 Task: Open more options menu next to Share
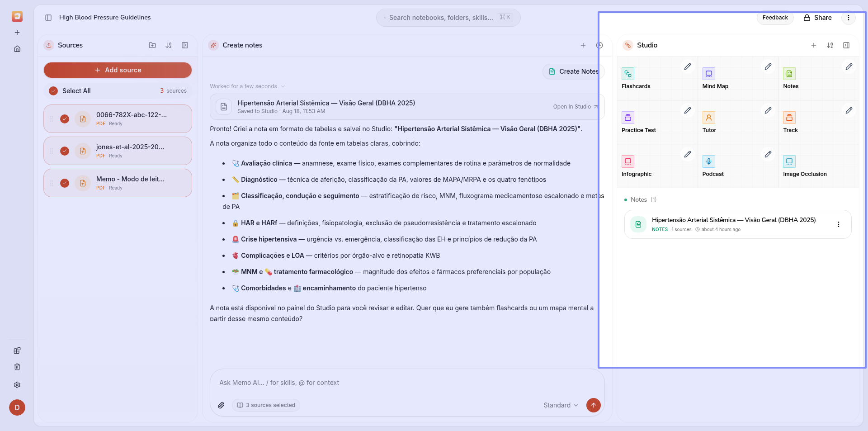click(x=849, y=18)
